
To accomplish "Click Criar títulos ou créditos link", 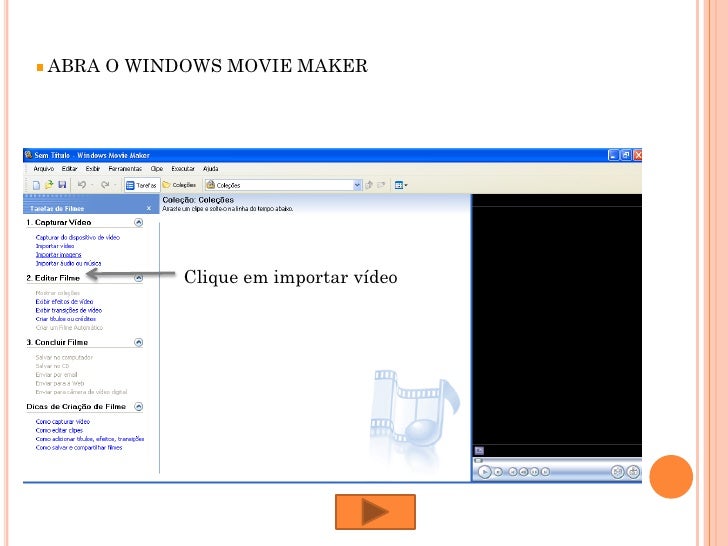I will tap(65, 319).
